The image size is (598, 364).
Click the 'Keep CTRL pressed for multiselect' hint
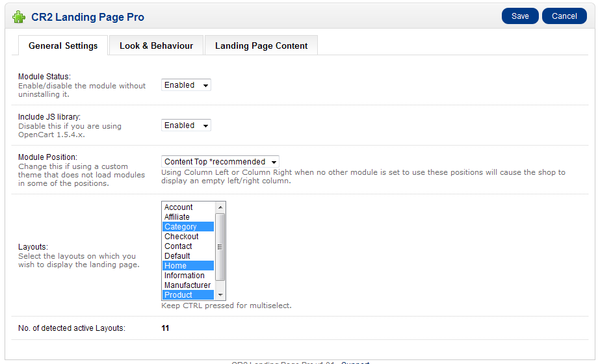click(x=226, y=305)
